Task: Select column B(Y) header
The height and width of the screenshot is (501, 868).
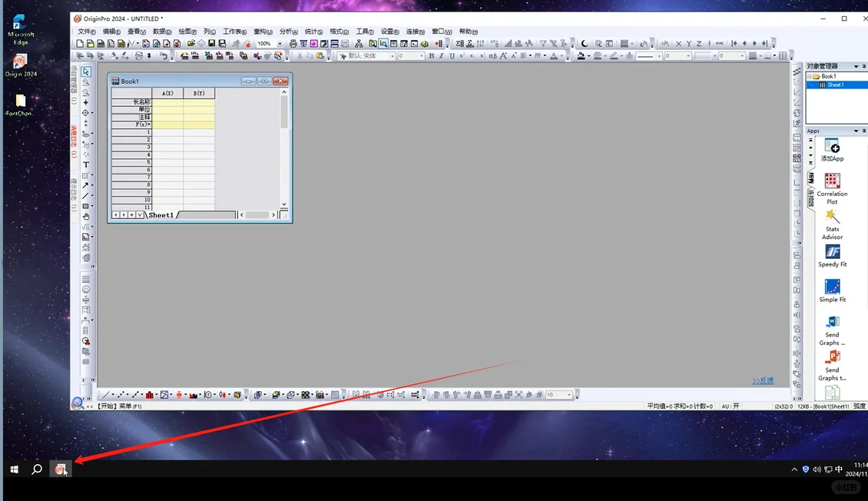Action: click(199, 93)
